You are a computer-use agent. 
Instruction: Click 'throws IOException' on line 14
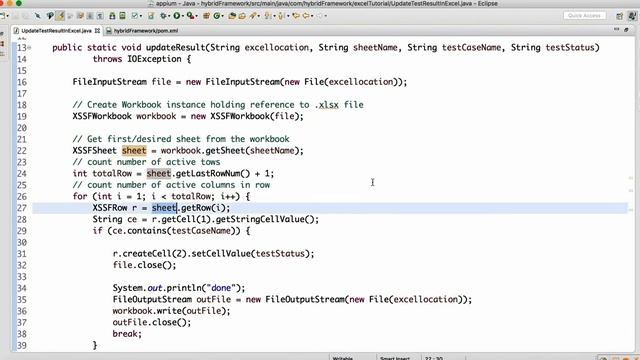click(x=137, y=59)
